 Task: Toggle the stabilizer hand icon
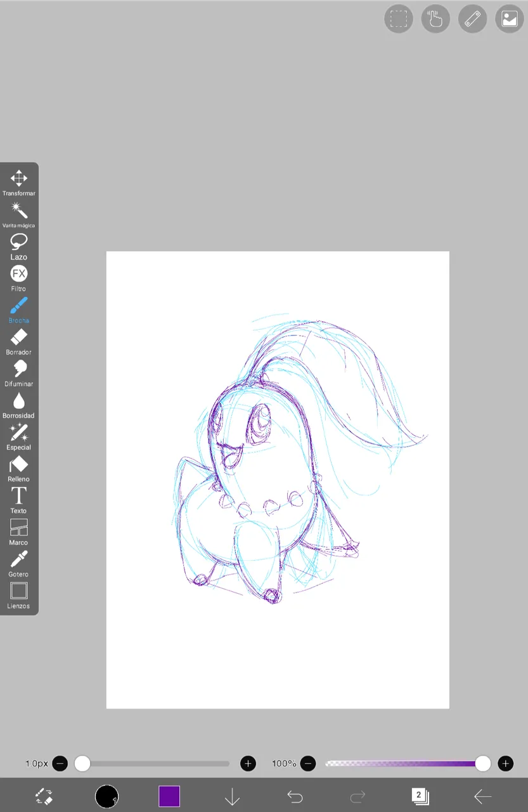[x=435, y=19]
